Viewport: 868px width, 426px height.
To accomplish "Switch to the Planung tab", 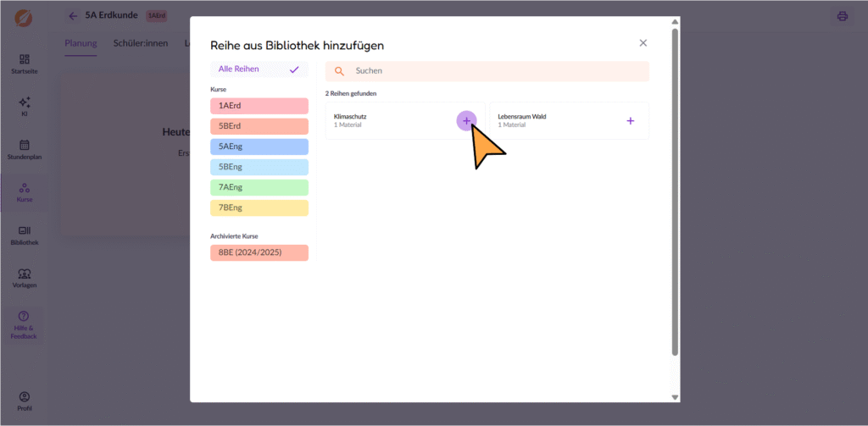I will click(x=81, y=43).
